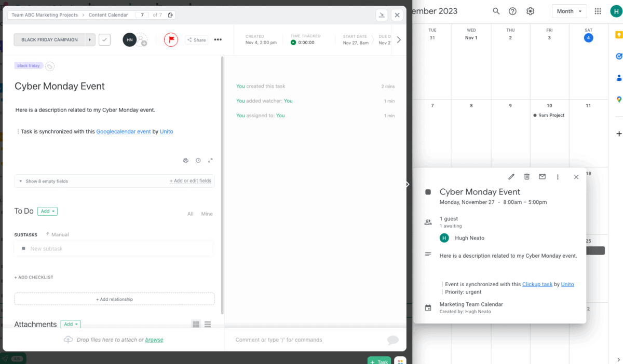The width and height of the screenshot is (623, 364).
Task: Click the BLACK FRIDAY CAMPAIGN status button
Action: tap(49, 39)
